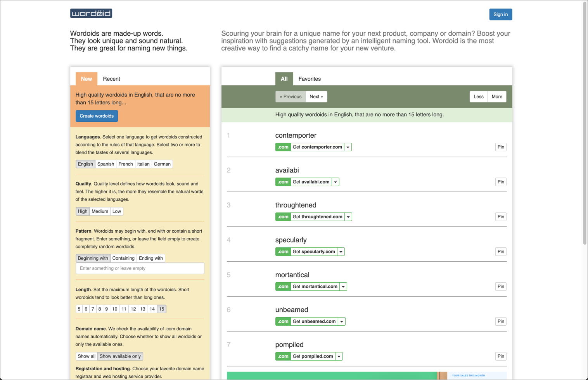Click Get unbeamed.com link
The width and height of the screenshot is (588, 380).
pos(314,321)
